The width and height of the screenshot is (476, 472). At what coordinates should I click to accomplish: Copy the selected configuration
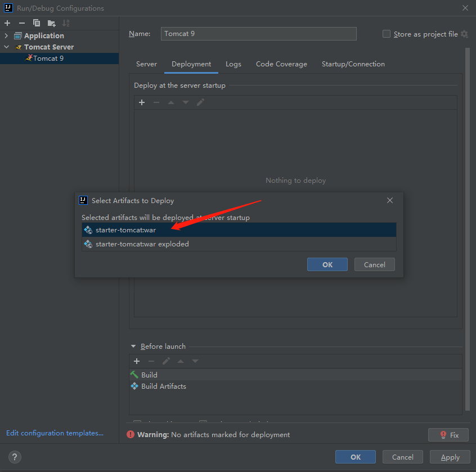(37, 23)
